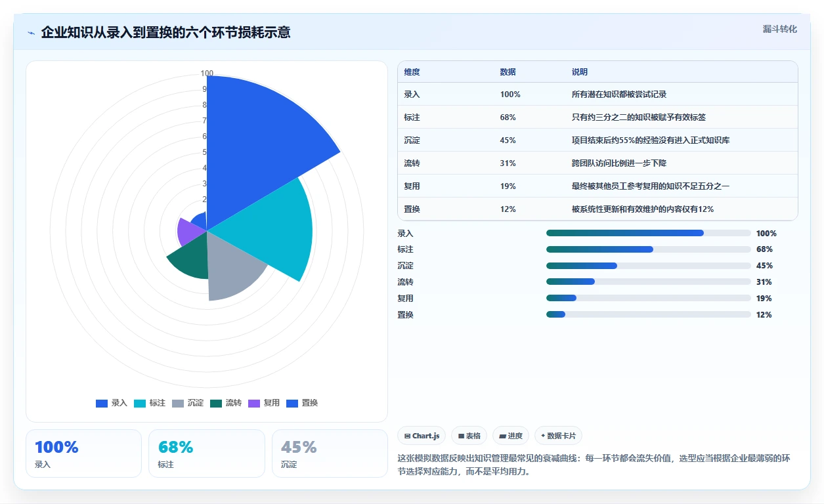Click the 说明 table column header
Image resolution: width=824 pixels, height=504 pixels.
[x=580, y=72]
